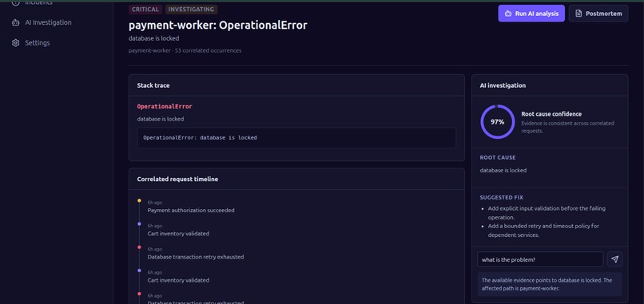Click the AI Investigation robot icon
This screenshot has width=644, height=304.
16,22
